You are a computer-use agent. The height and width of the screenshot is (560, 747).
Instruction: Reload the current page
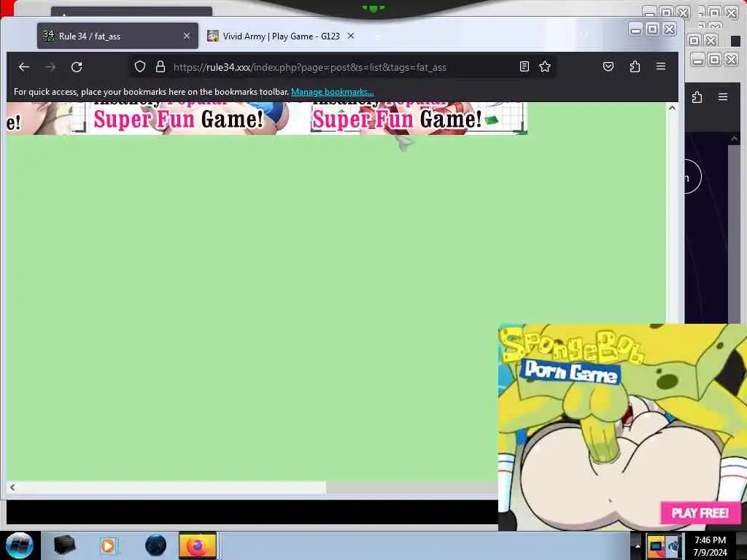[x=77, y=67]
